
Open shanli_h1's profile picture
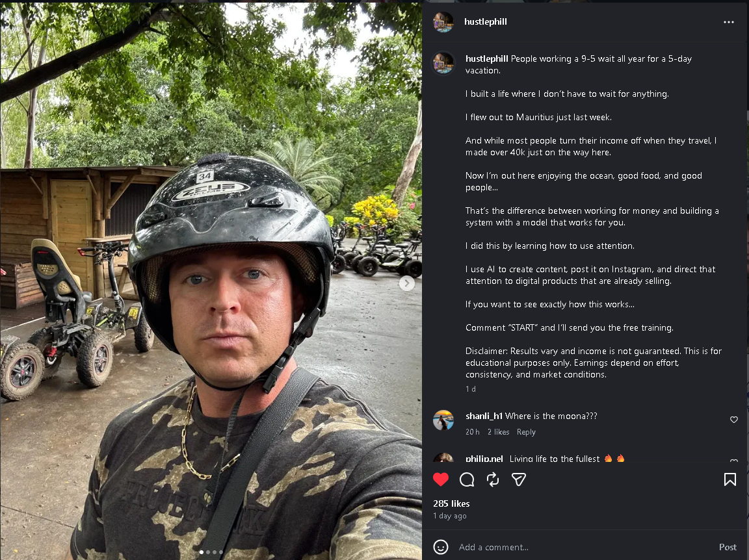pyautogui.click(x=443, y=420)
